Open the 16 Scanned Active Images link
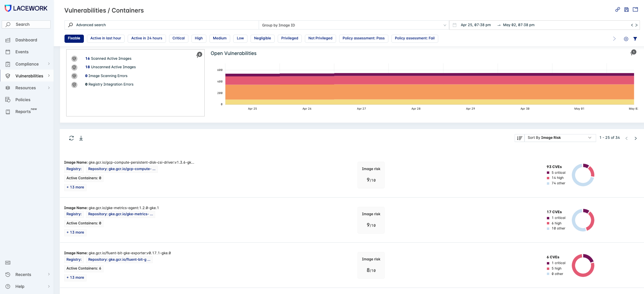The height and width of the screenshot is (294, 644). click(108, 59)
